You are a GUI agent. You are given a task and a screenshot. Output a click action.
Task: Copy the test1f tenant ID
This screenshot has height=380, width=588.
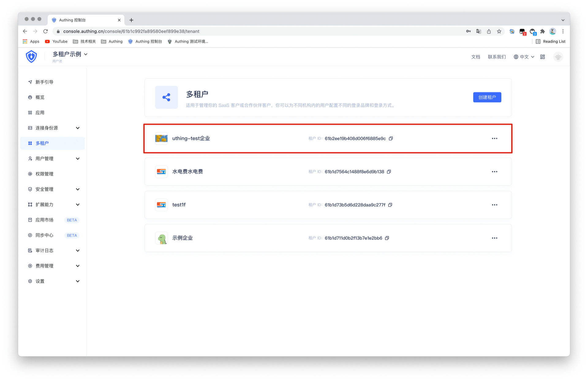click(390, 205)
